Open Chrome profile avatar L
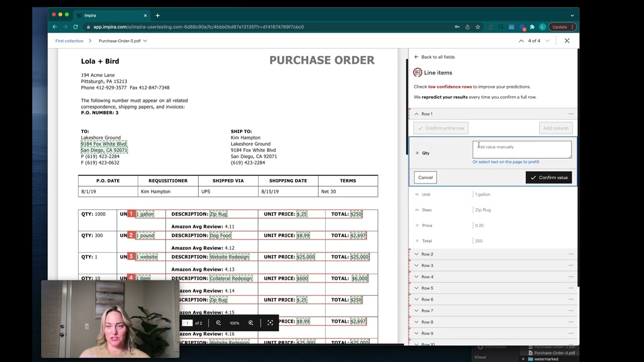The height and width of the screenshot is (362, 644). [x=542, y=27]
